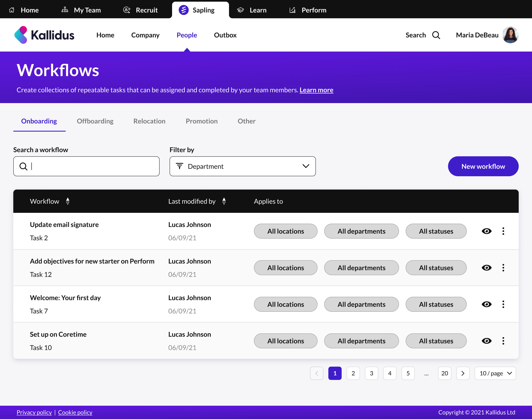The height and width of the screenshot is (419, 532).
Task: Click the Kallidus logo
Action: 44,35
